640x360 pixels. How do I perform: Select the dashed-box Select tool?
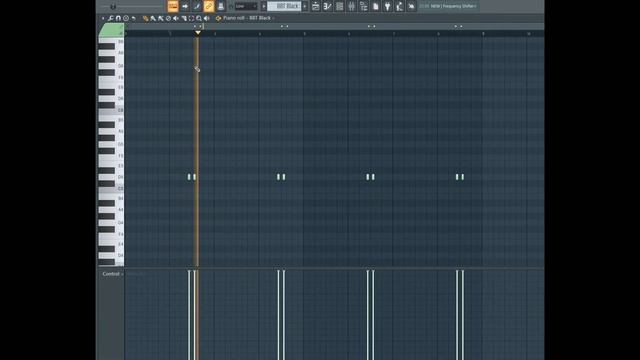(x=191, y=18)
